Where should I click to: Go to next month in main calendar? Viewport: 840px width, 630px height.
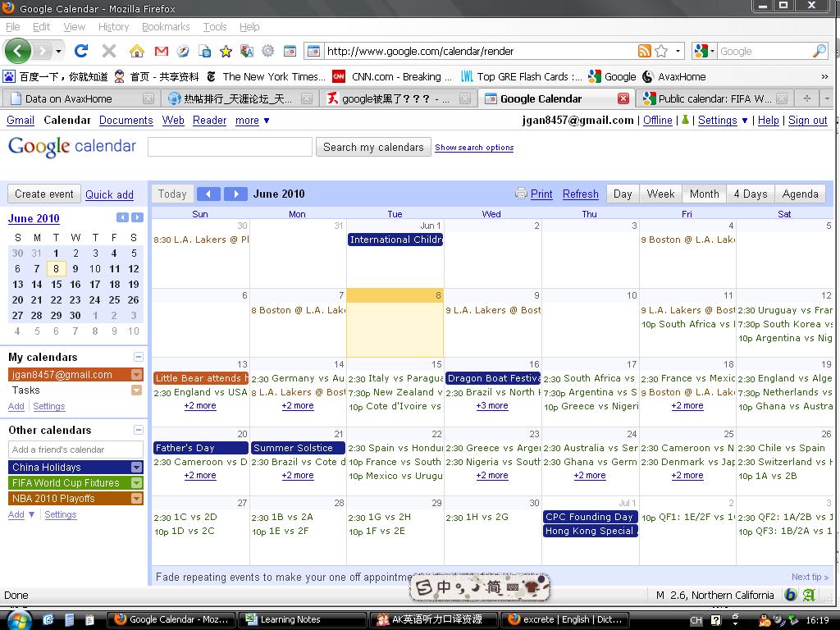pyautogui.click(x=235, y=194)
